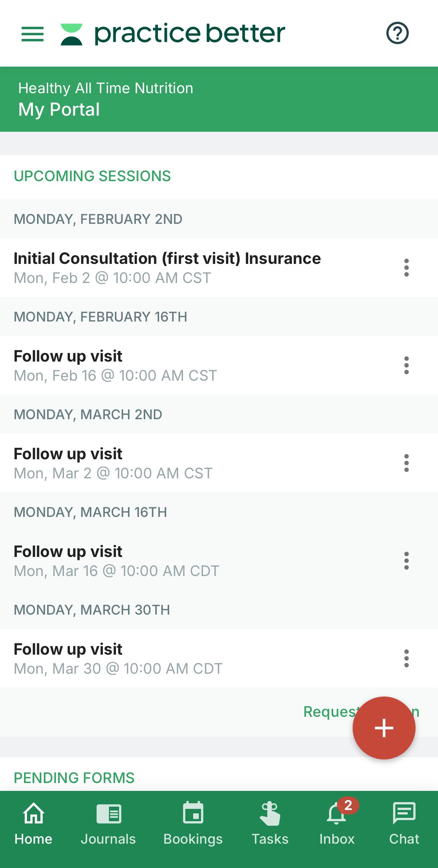Screen dimensions: 438x868
Task: Open the hamburger navigation menu
Action: coord(33,34)
